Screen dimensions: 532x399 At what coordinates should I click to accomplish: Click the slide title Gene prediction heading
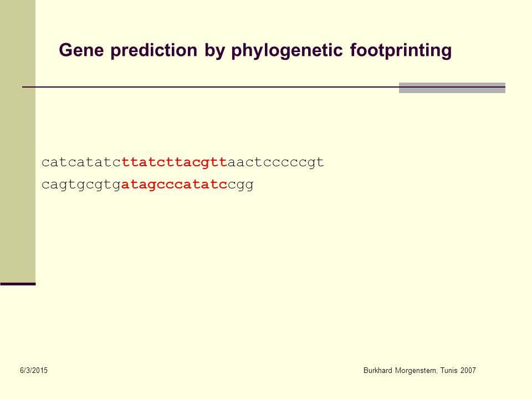[x=255, y=50]
